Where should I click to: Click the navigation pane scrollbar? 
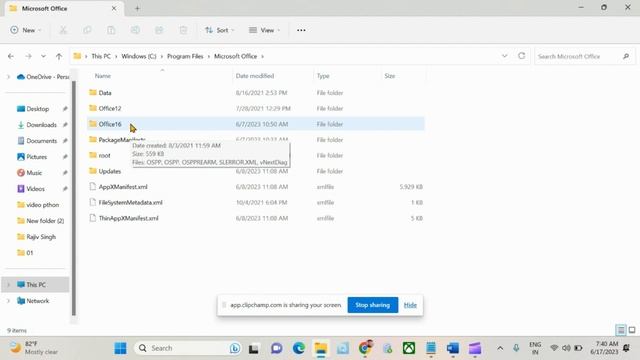(74, 198)
